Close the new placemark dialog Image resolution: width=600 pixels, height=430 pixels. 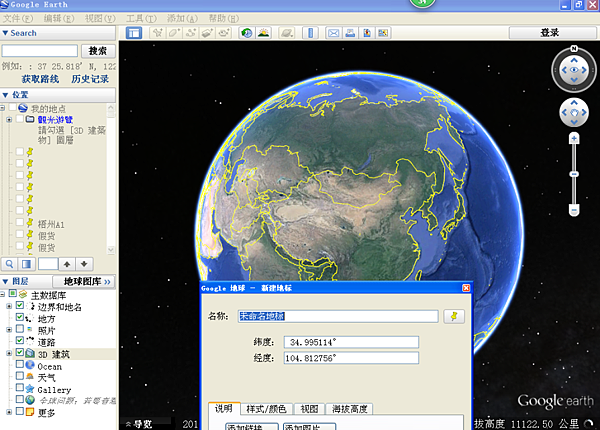click(466, 288)
